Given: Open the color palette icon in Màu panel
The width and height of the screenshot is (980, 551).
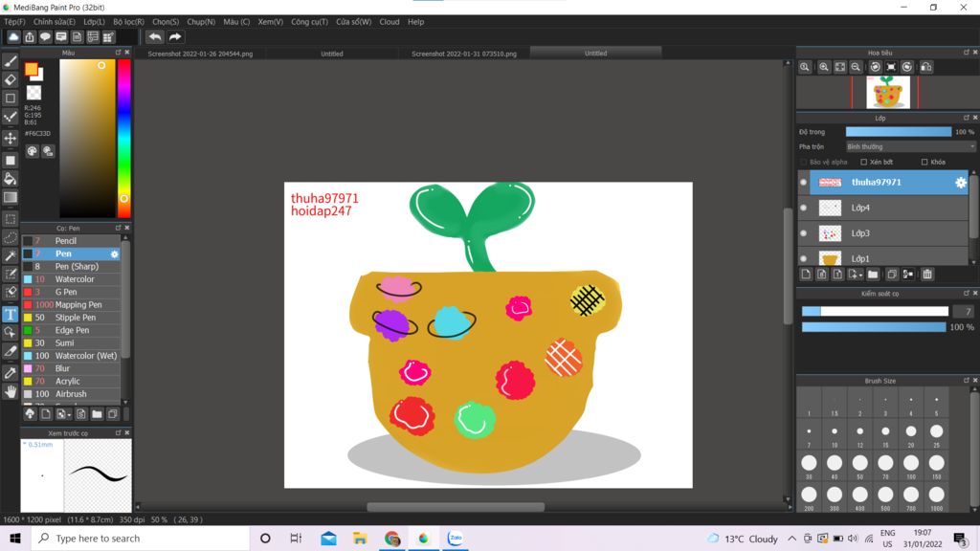Looking at the screenshot, I should point(32,151).
